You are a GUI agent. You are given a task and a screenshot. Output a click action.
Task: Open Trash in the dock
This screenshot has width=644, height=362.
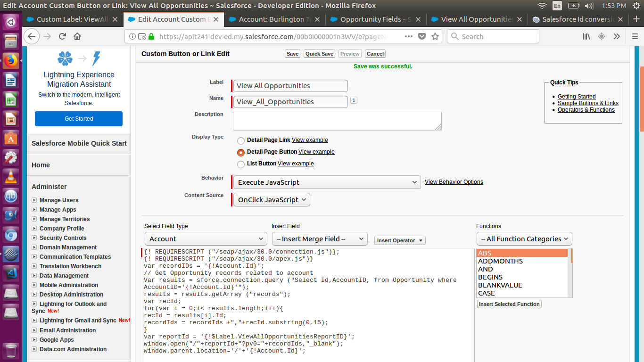point(11,351)
